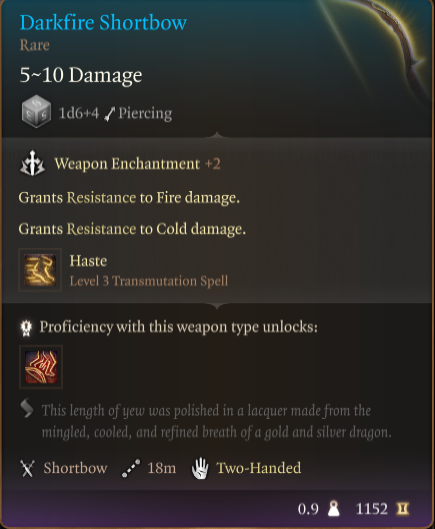
Task: Click the Darkfire Shortbow title
Action: click(103, 23)
